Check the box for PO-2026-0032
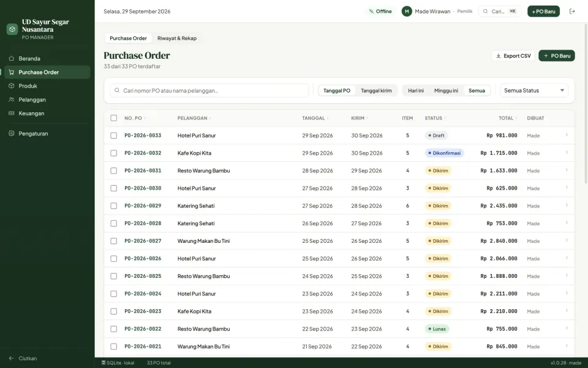This screenshot has height=368, width=588. tap(114, 153)
